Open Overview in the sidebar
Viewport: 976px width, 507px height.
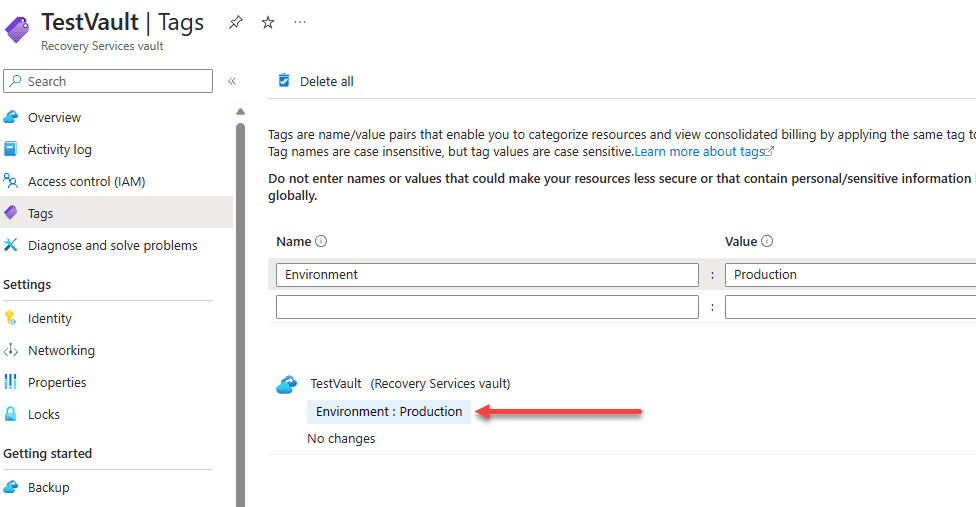pos(54,118)
